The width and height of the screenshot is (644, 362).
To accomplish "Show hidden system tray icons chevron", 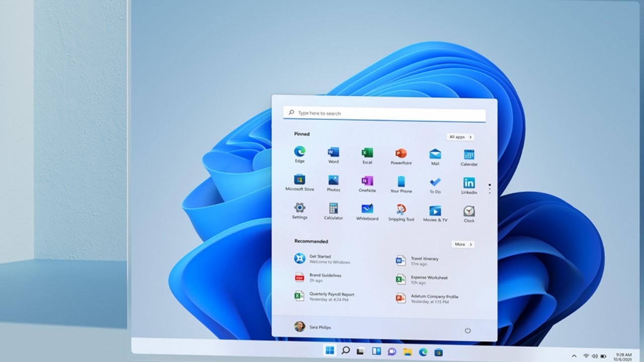I will tap(573, 355).
